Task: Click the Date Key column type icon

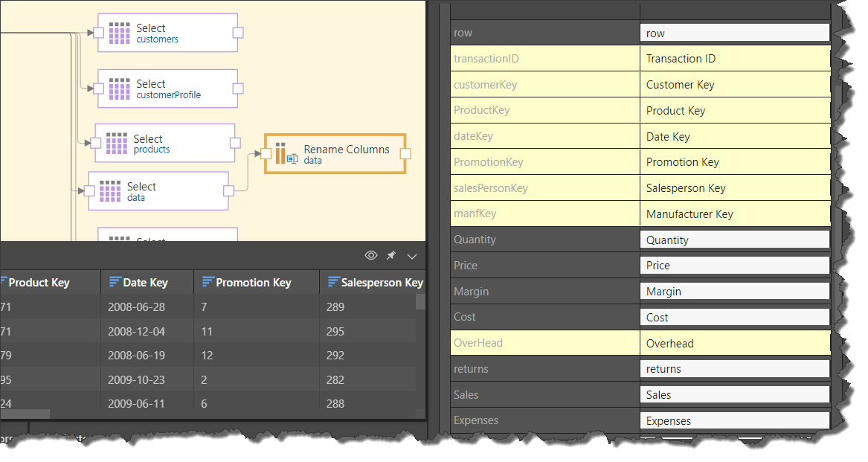Action: click(x=115, y=283)
